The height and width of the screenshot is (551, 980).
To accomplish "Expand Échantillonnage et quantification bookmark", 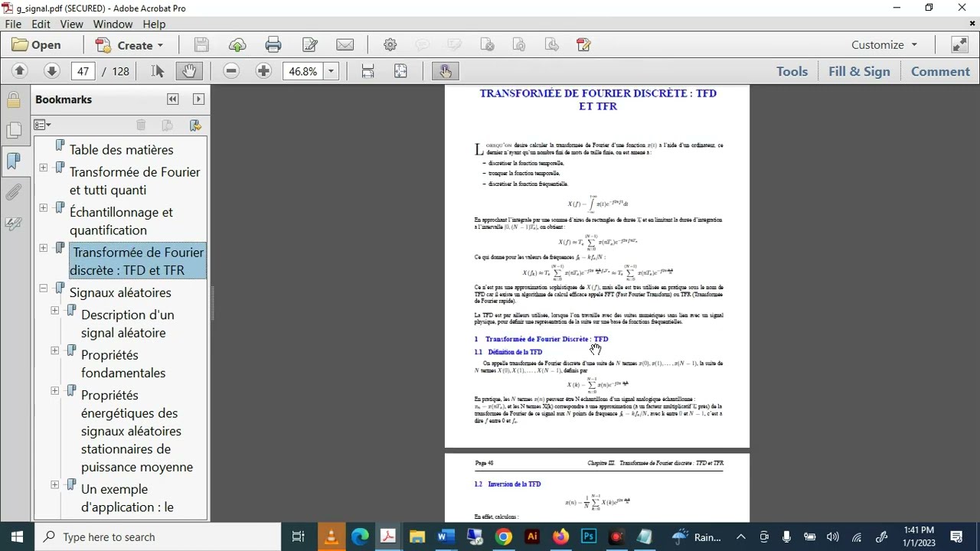I will pyautogui.click(x=43, y=207).
